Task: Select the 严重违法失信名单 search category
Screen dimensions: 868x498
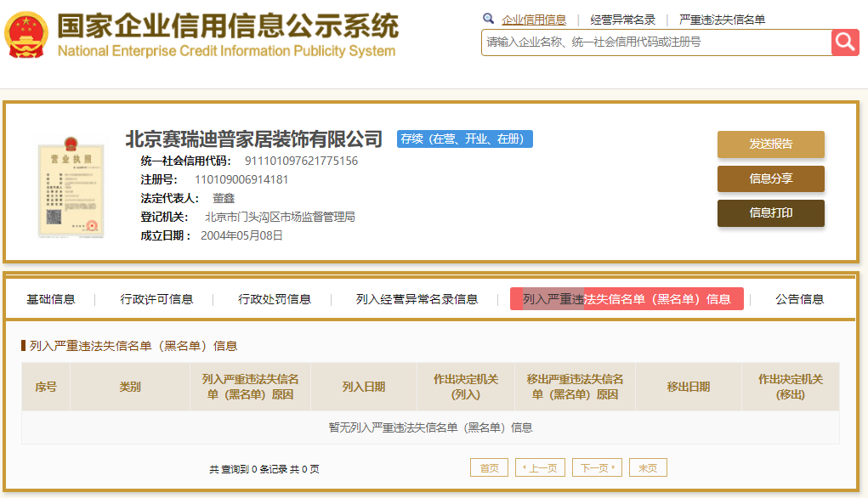Action: pos(723,20)
